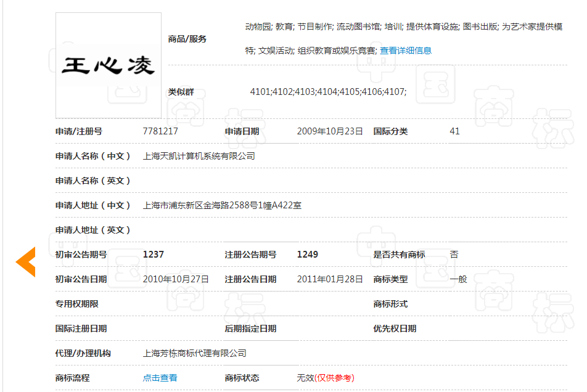This screenshot has width=587, height=392.
Task: Click the 申请人名称（英文） label
Action: pyautogui.click(x=93, y=181)
